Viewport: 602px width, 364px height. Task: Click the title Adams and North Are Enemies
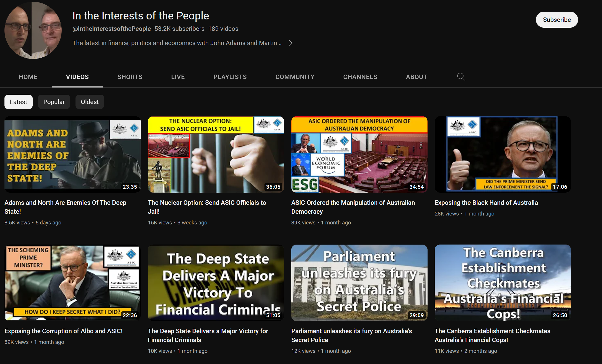[x=65, y=207]
